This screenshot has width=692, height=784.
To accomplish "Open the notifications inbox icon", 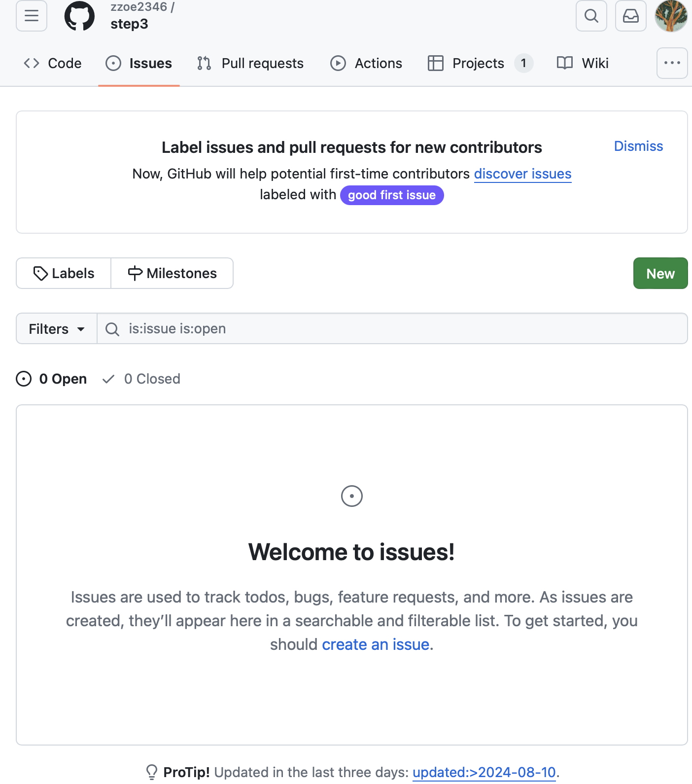I will click(630, 16).
